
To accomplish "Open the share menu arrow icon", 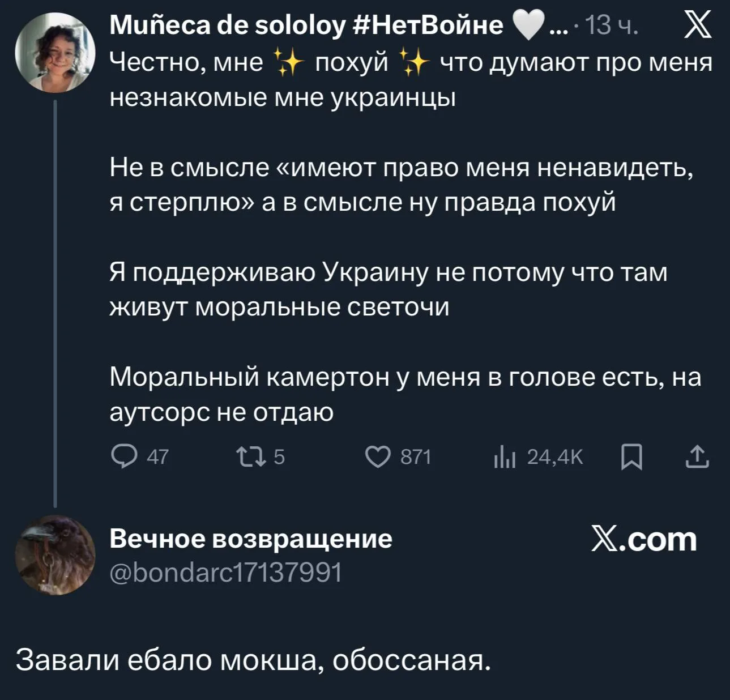I will click(x=697, y=456).
